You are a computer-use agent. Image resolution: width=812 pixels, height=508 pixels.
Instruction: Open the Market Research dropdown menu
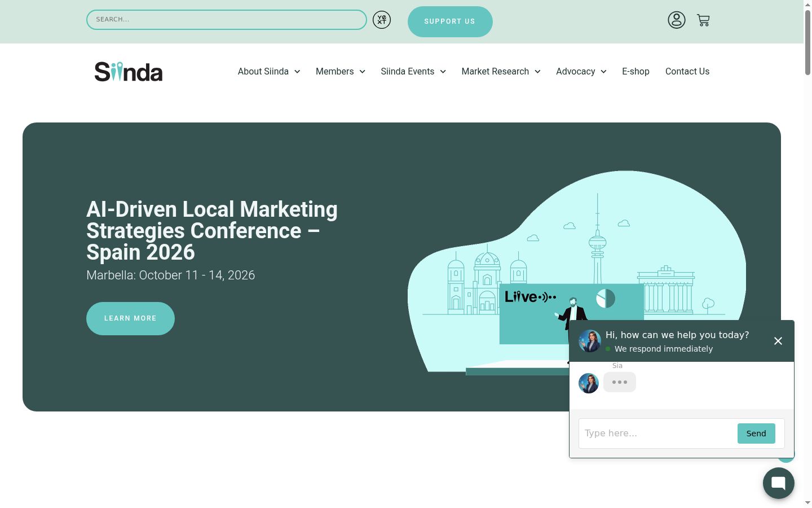coord(501,71)
